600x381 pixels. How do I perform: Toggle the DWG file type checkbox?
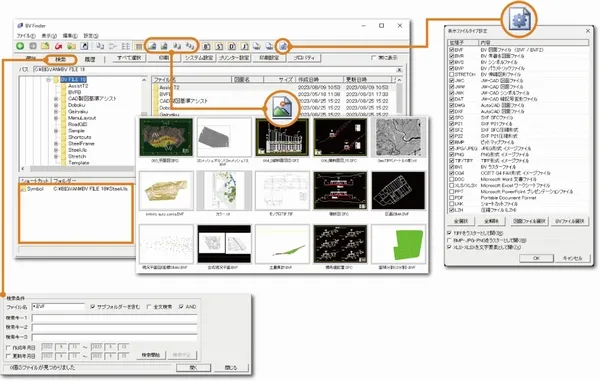tap(452, 105)
